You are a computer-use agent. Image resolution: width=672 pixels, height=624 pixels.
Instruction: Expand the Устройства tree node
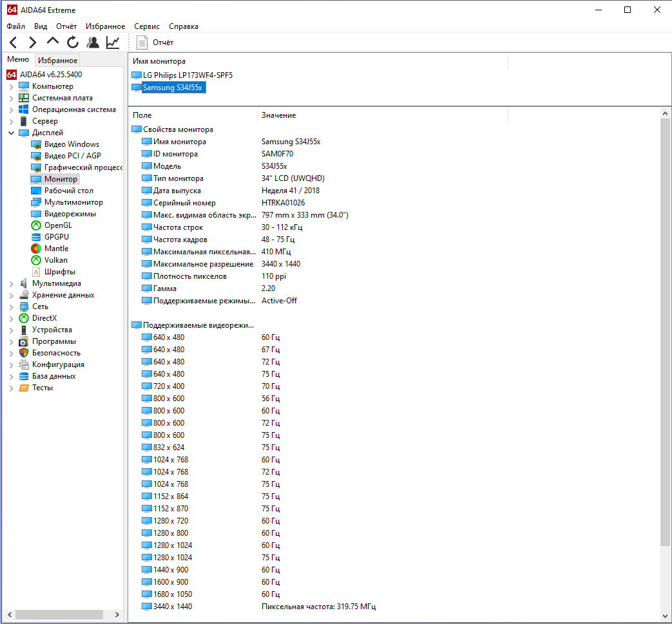(12, 330)
